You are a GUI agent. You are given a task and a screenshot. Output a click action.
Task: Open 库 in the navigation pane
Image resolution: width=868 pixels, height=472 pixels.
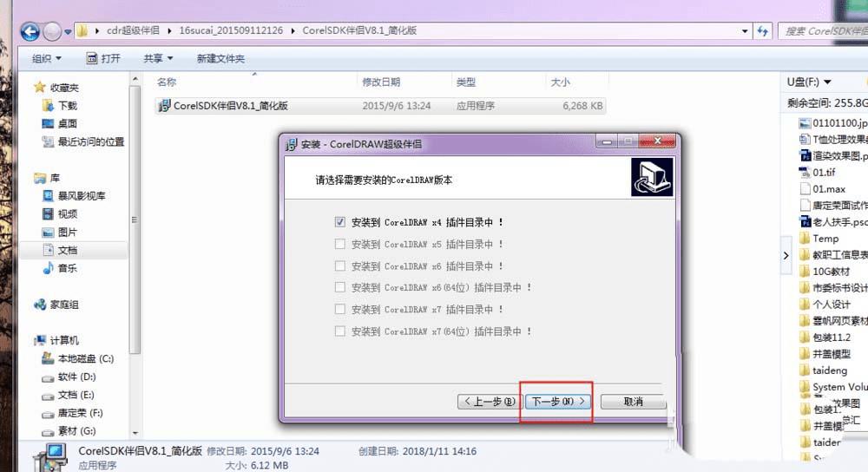point(47,178)
